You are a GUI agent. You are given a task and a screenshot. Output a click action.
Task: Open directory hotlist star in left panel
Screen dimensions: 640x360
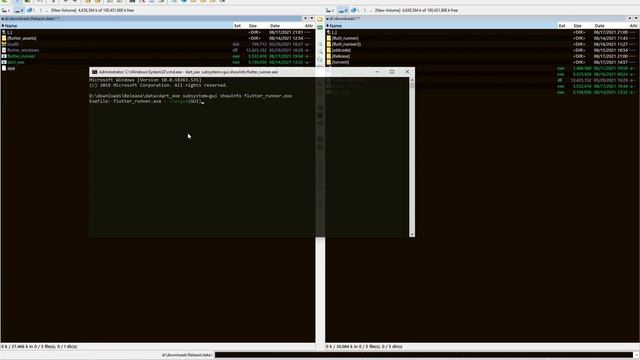[x=305, y=18]
